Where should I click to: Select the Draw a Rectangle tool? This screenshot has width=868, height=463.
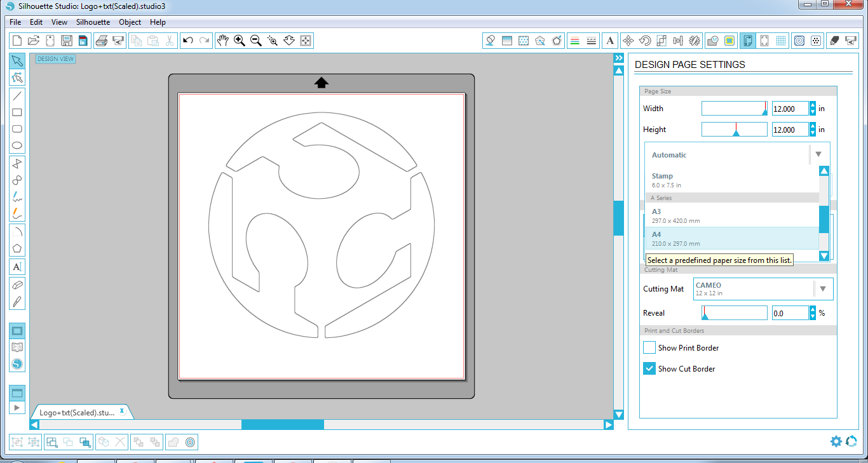pyautogui.click(x=17, y=112)
